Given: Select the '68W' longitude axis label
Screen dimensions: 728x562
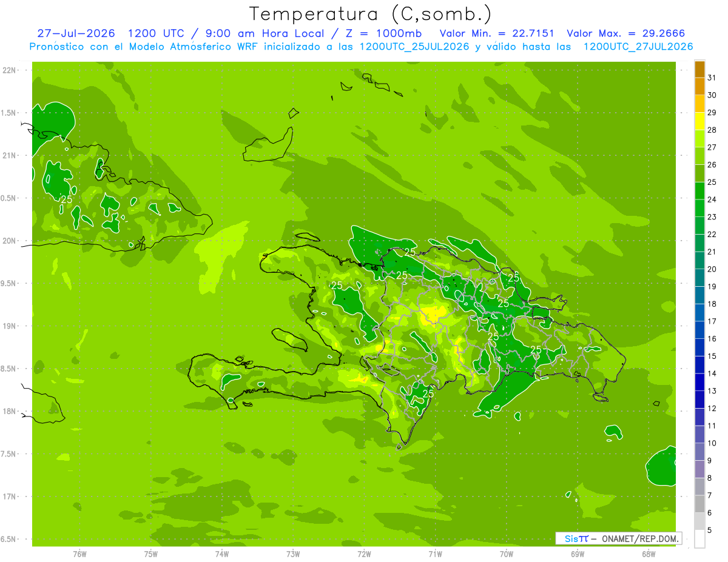Looking at the screenshot, I should [649, 554].
